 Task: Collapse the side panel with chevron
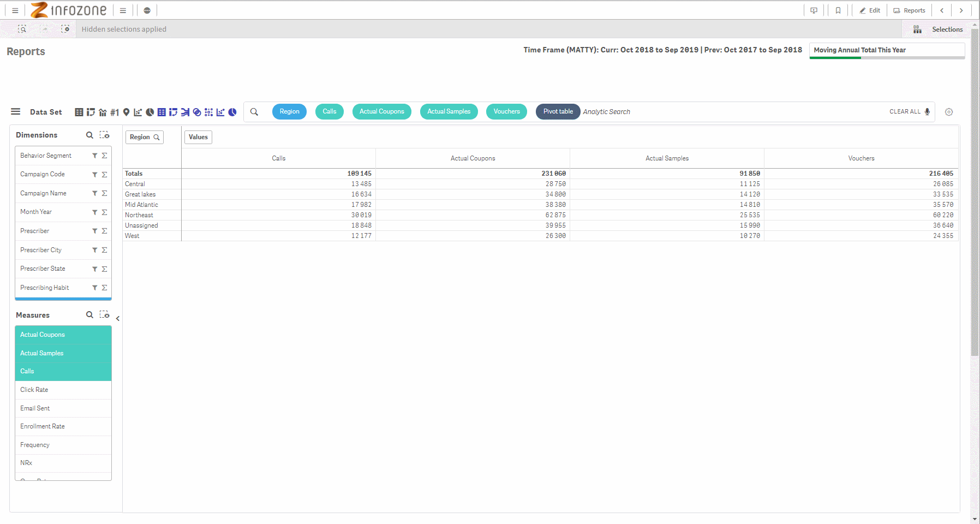[x=117, y=319]
